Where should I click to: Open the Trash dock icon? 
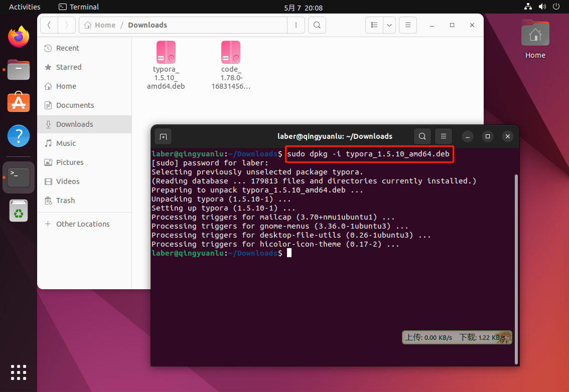pyautogui.click(x=19, y=211)
